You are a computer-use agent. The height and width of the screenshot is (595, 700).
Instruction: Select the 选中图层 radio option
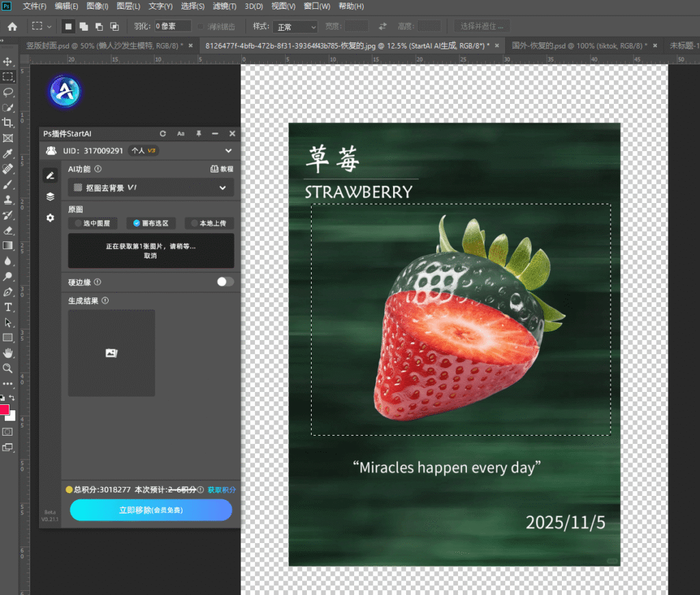92,223
